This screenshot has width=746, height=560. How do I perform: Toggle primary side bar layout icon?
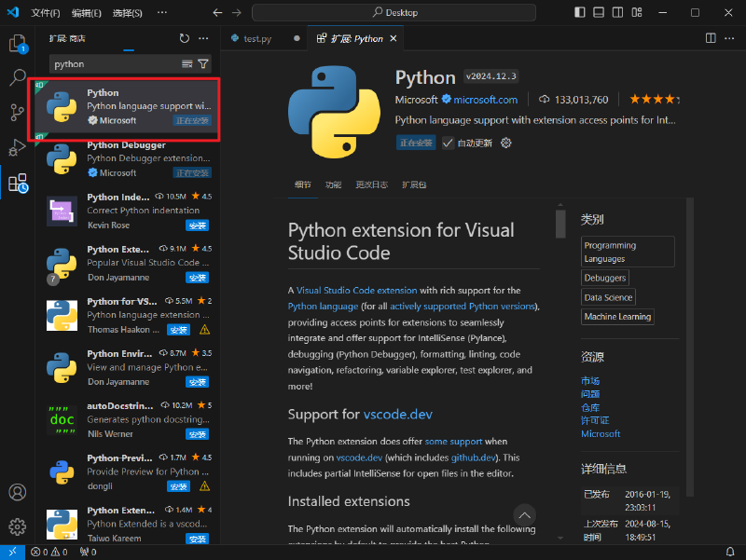click(x=579, y=12)
